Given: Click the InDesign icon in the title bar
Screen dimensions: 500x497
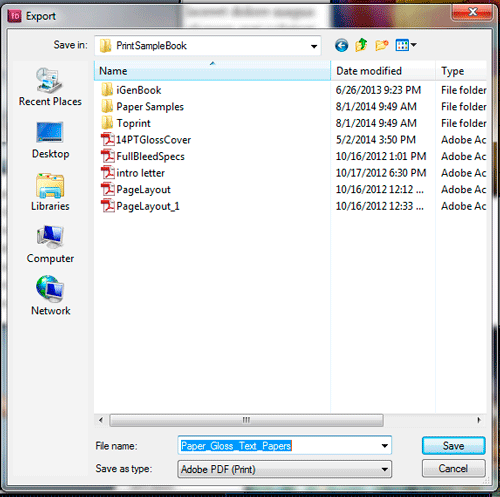Looking at the screenshot, I should (x=14, y=16).
